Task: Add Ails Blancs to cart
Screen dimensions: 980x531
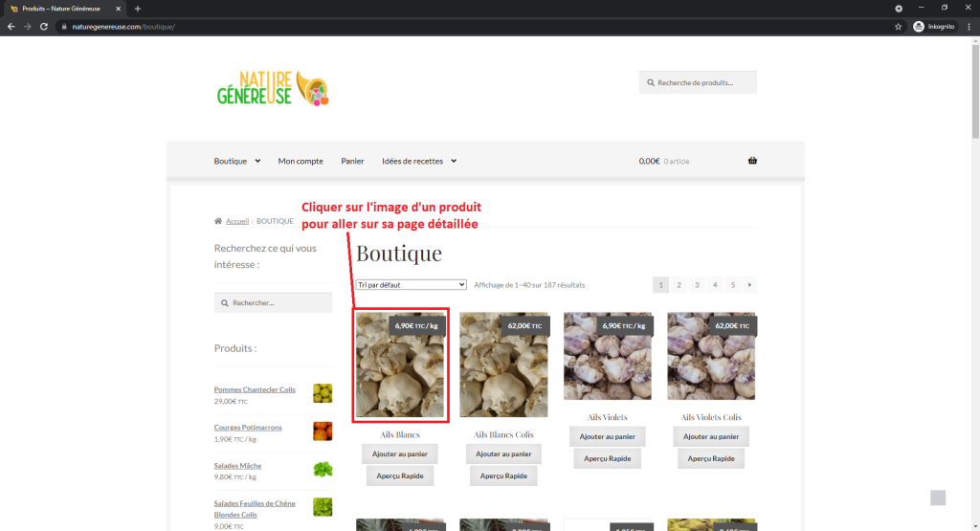Action: (400, 454)
